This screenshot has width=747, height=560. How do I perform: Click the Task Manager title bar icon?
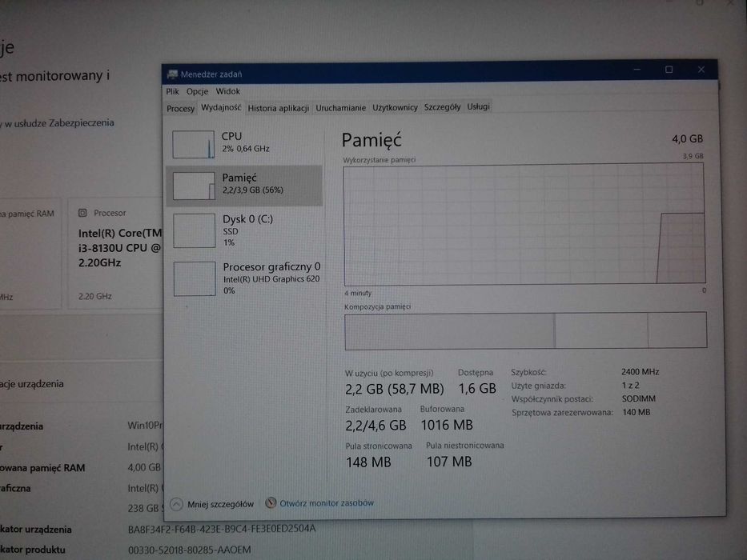coord(172,74)
